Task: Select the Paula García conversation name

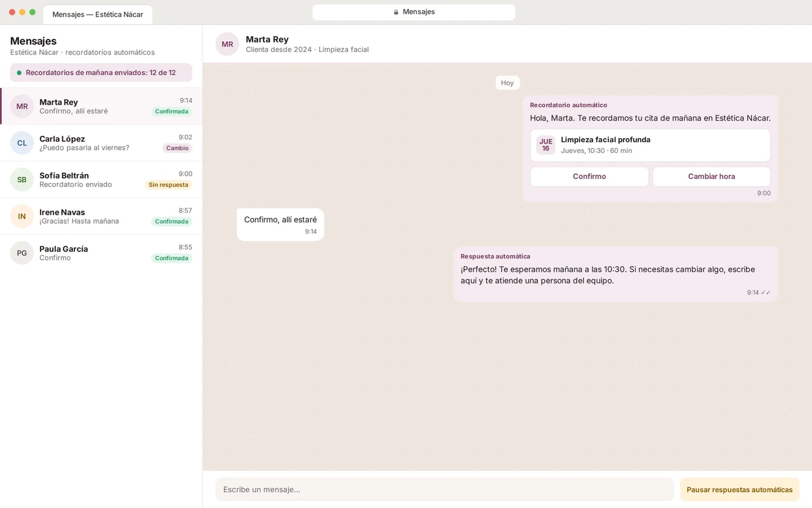Action: coord(63,250)
